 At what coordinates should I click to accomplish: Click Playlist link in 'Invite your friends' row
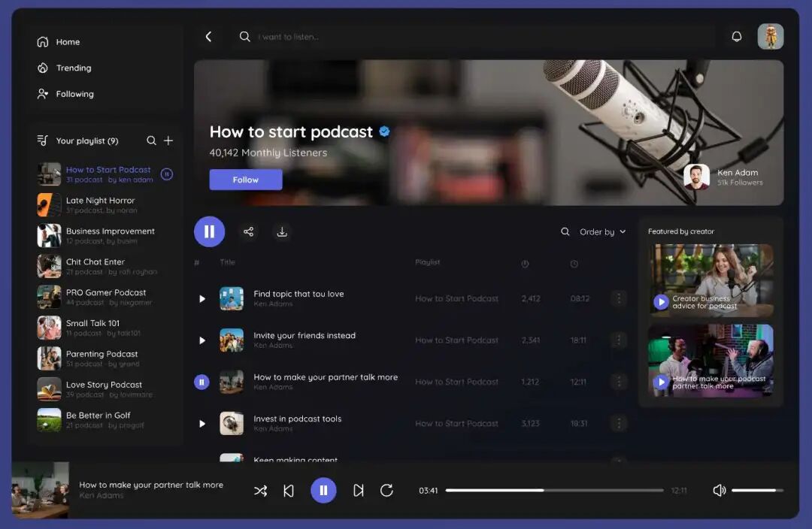[x=456, y=340]
